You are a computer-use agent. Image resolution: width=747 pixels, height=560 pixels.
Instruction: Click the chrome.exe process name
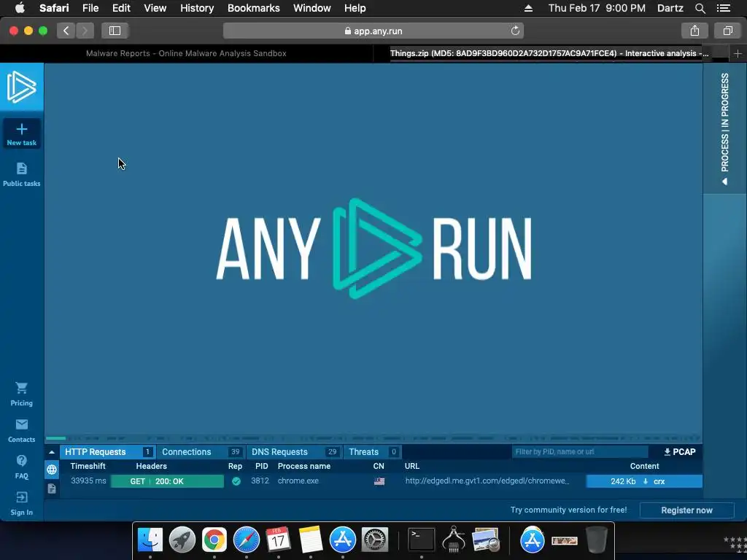coord(298,481)
